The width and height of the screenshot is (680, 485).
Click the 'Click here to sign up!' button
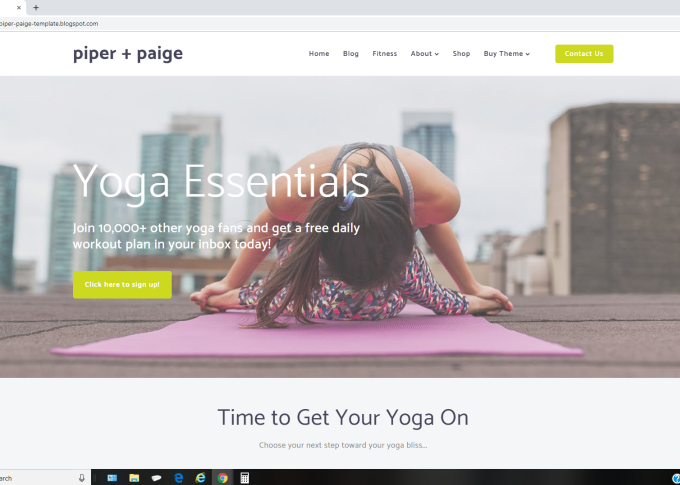point(122,285)
